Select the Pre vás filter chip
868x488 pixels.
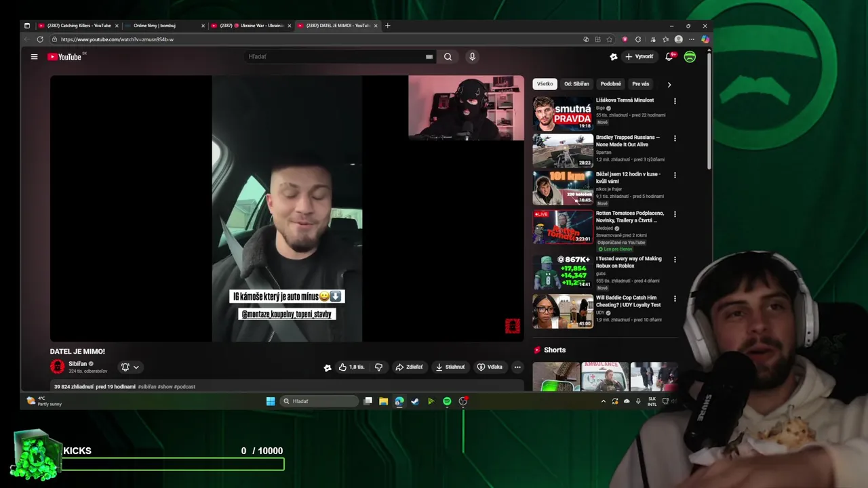coord(641,84)
